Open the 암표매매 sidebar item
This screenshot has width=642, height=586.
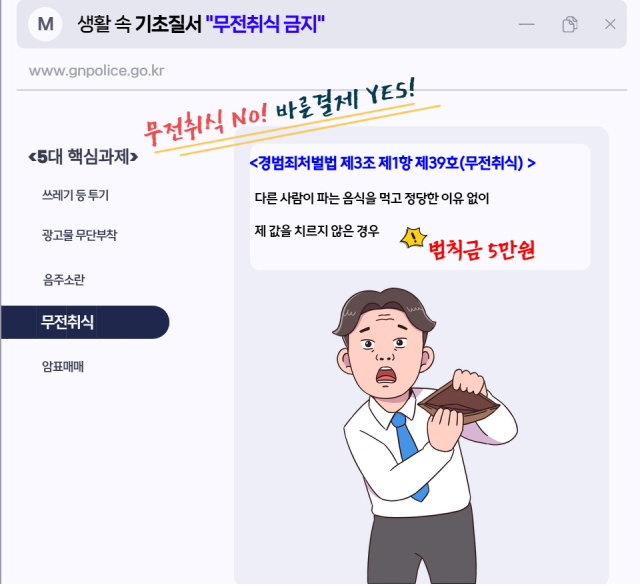point(63,366)
